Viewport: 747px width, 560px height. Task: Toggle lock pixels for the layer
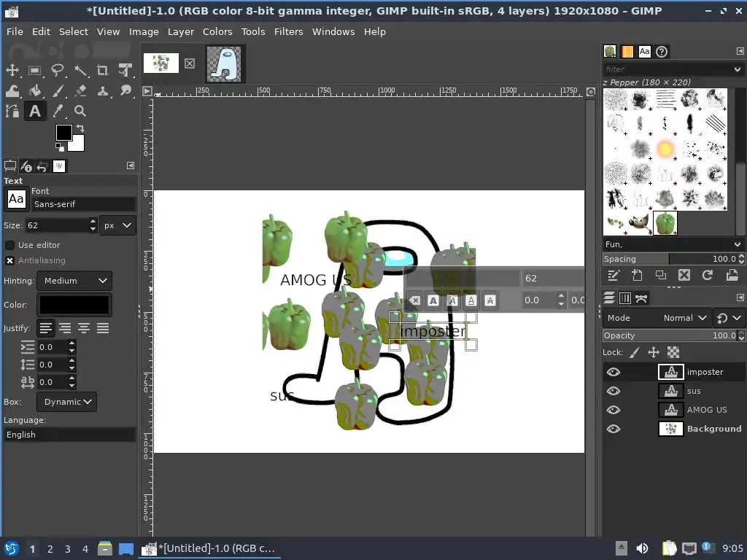[634, 352]
